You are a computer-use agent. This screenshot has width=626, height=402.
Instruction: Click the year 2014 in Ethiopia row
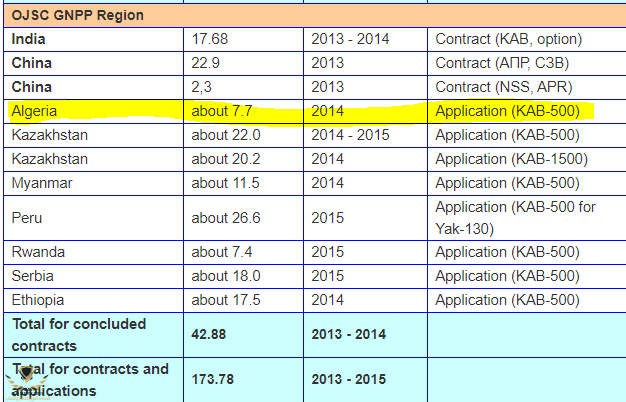coord(327,300)
